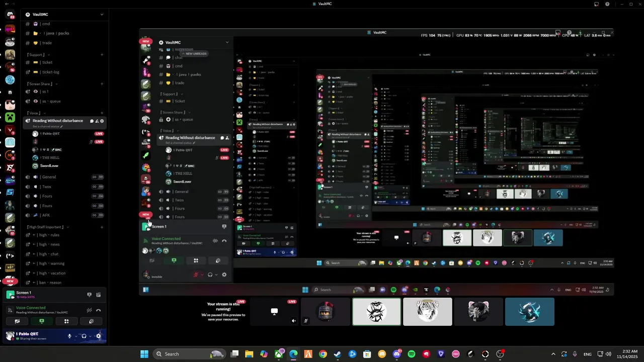Open the Activities launcher button
Image resolution: width=644 pixels, height=362 pixels.
66,321
